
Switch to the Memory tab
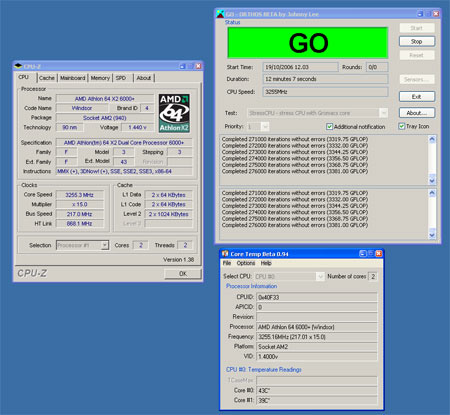click(x=100, y=78)
